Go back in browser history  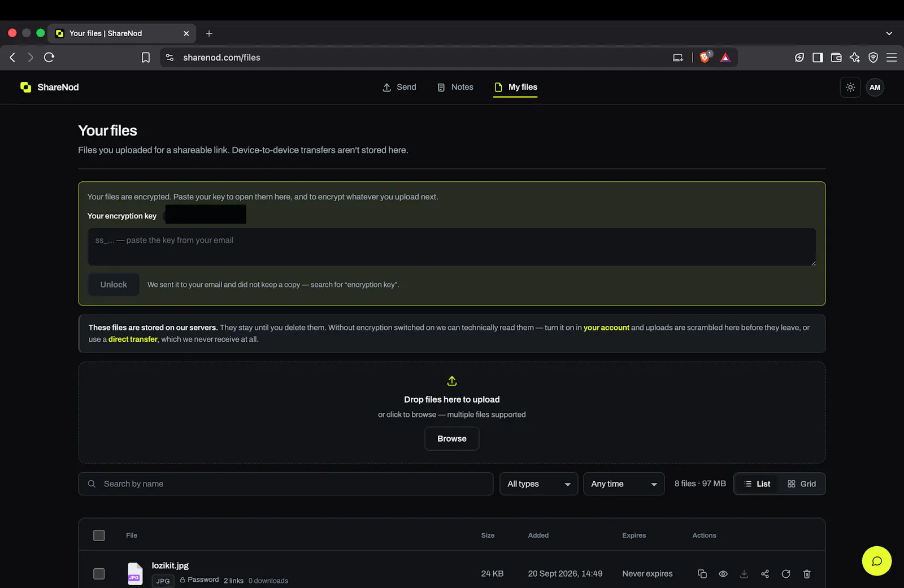pos(12,57)
